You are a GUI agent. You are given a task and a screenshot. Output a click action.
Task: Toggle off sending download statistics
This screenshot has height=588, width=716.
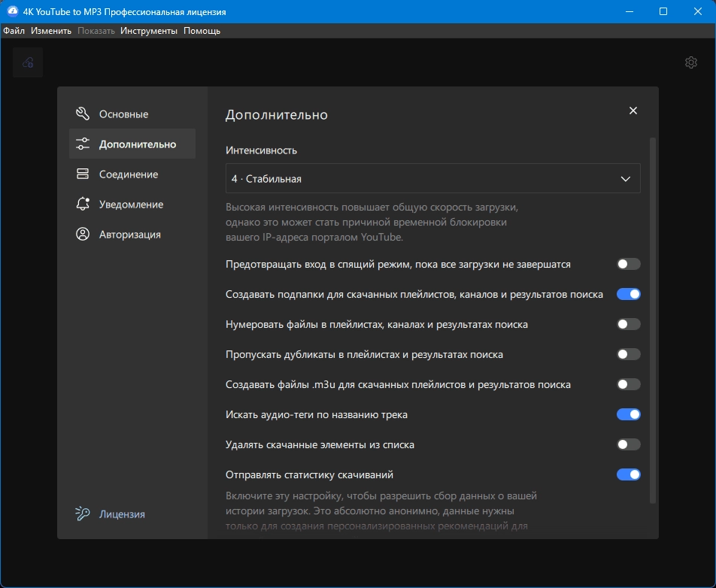pyautogui.click(x=628, y=474)
